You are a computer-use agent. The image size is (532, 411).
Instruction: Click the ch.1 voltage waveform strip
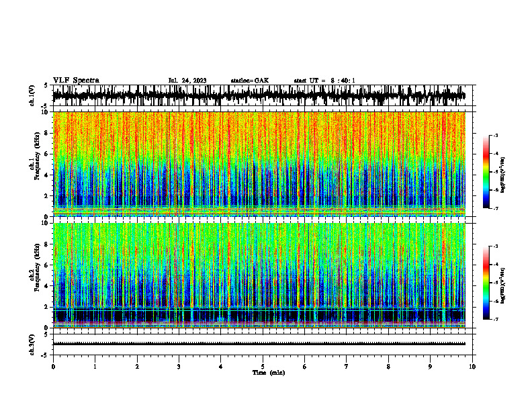259,95
